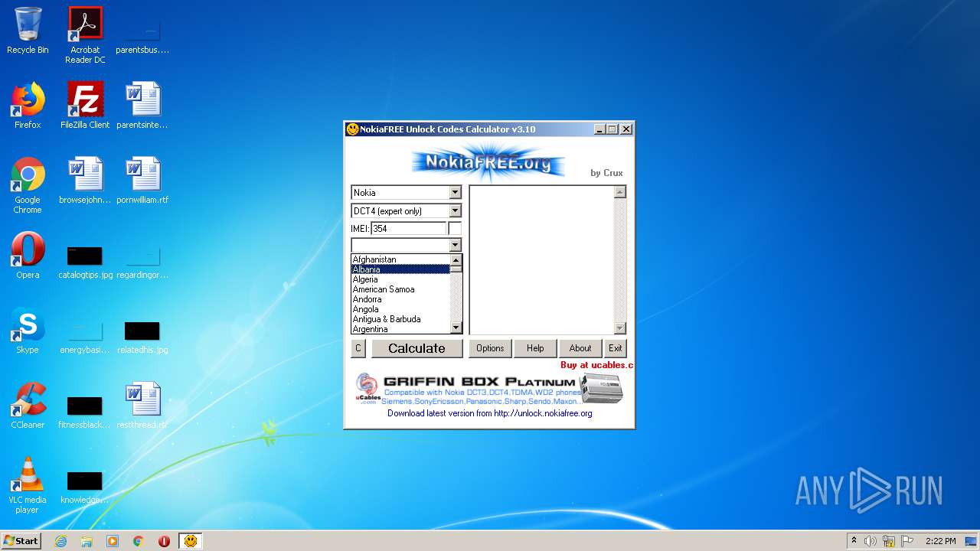The height and width of the screenshot is (551, 980).
Task: Click the Opera icon in the taskbar
Action: click(x=164, y=541)
